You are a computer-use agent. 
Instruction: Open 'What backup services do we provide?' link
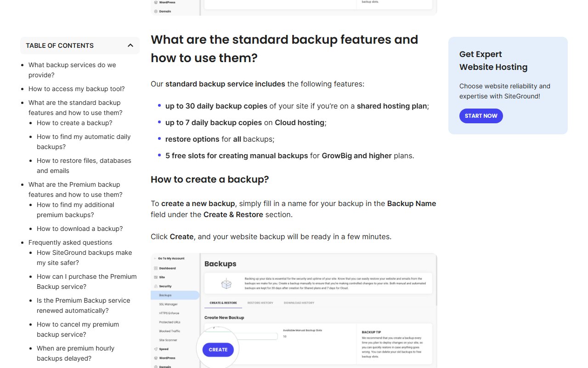click(72, 70)
